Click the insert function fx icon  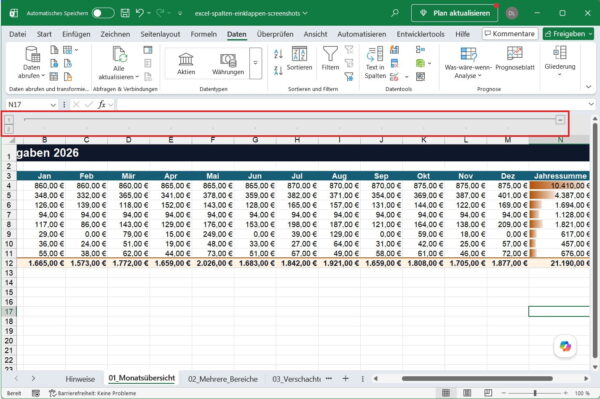(101, 104)
